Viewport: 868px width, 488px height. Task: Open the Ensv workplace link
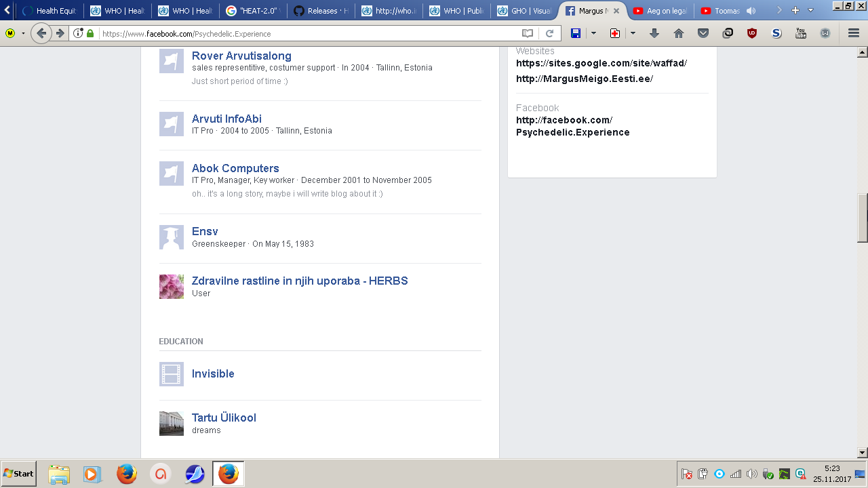pyautogui.click(x=205, y=231)
